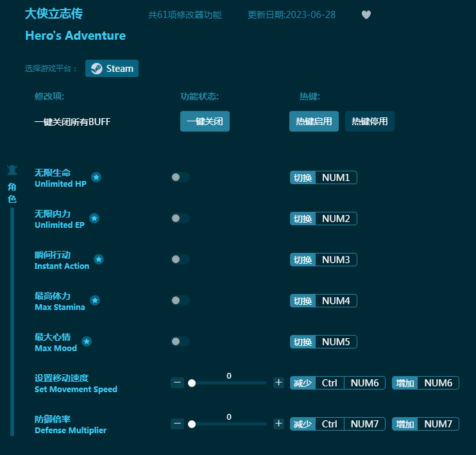Click the star icon beside Max Mood
The height and width of the screenshot is (455, 476).
pyautogui.click(x=87, y=341)
